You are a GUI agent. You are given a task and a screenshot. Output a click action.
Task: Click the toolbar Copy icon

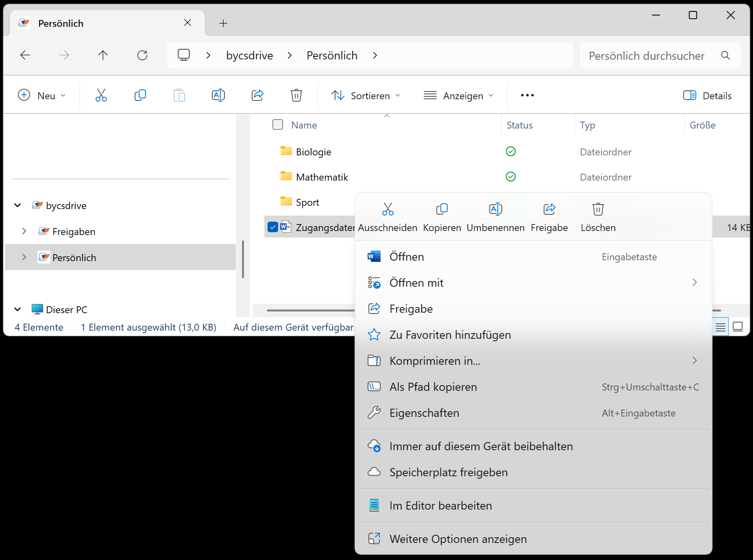pos(140,96)
